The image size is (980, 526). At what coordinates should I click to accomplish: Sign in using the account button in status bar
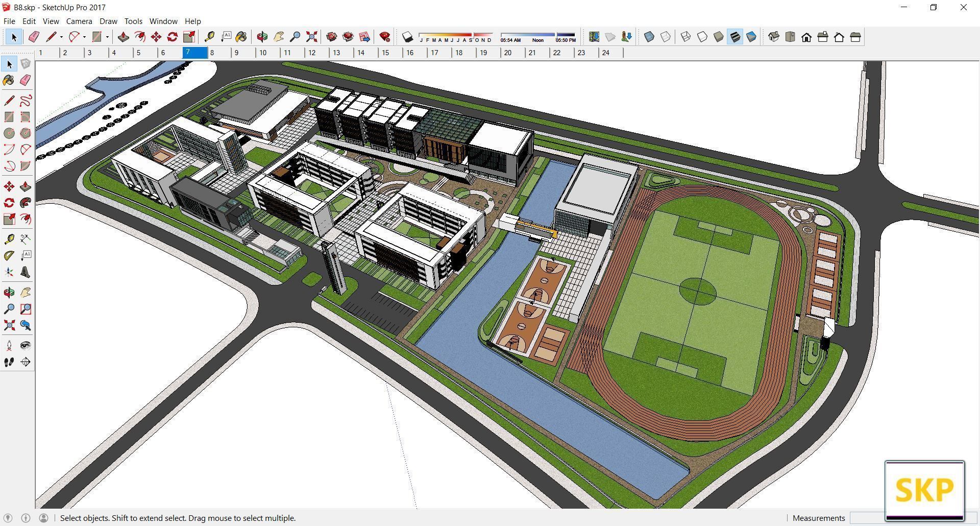pos(45,518)
